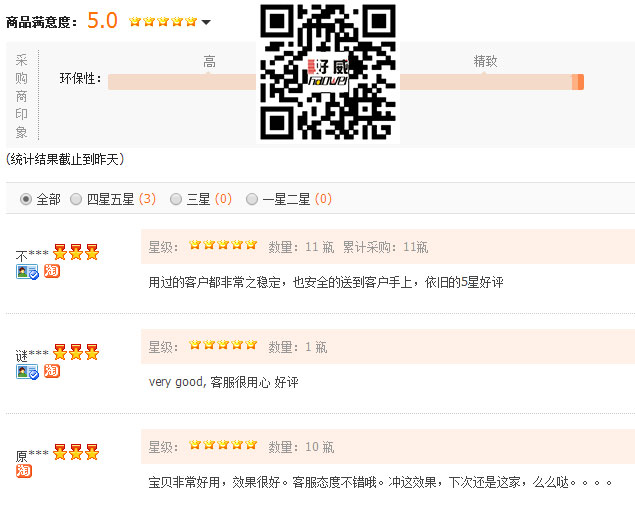635x508 pixels.
Task: Click reviewer name 谜***
Action: [x=32, y=356]
